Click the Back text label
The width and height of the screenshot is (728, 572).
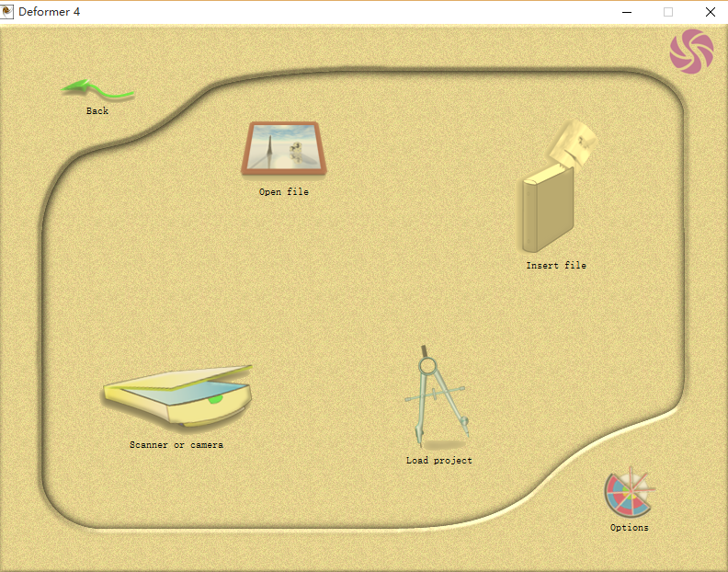click(x=97, y=111)
